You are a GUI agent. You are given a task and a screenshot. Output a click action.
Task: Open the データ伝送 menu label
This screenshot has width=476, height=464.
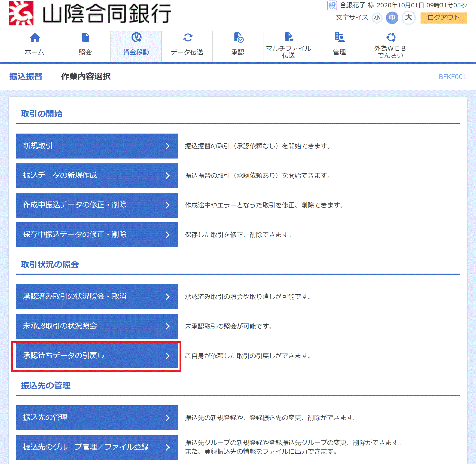pyautogui.click(x=187, y=52)
